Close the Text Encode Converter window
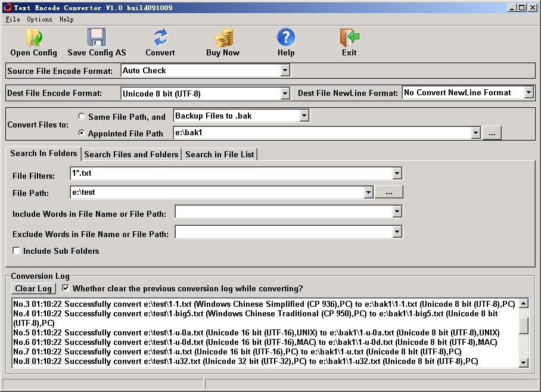541x392 pixels. (x=532, y=8)
